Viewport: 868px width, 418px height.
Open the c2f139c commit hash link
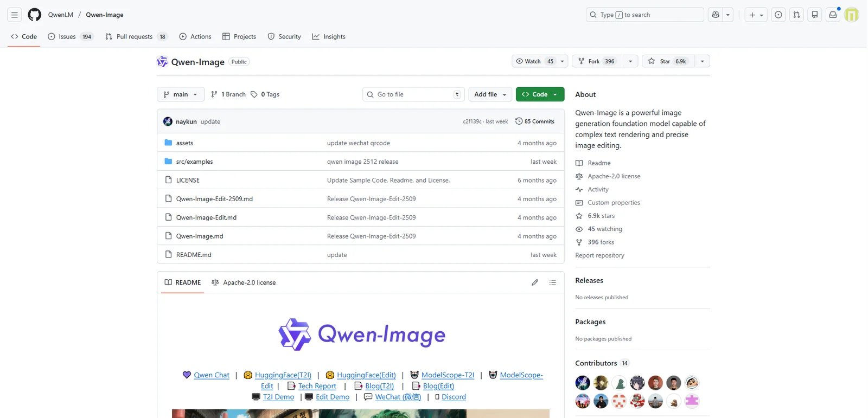472,121
